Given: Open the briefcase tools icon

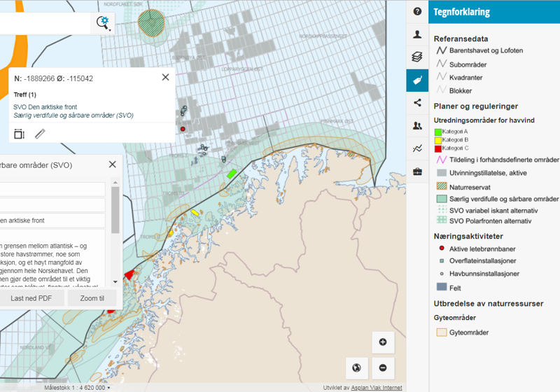Looking at the screenshot, I should pyautogui.click(x=417, y=171).
